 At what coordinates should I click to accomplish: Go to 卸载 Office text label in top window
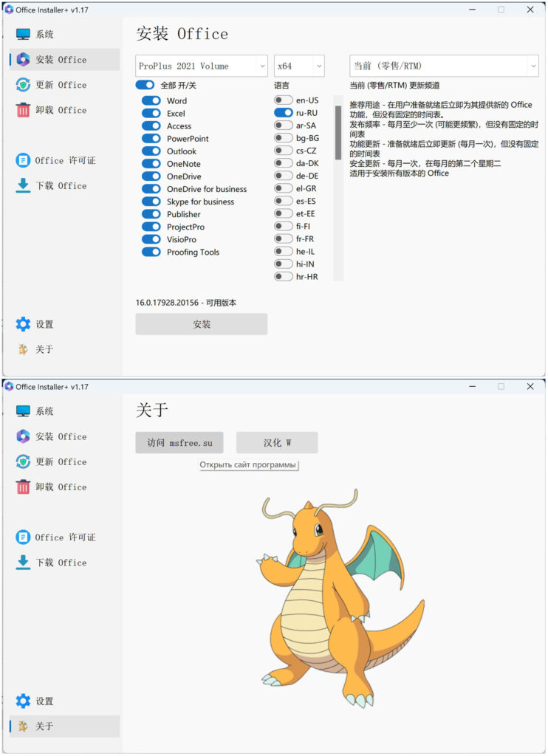(x=61, y=110)
